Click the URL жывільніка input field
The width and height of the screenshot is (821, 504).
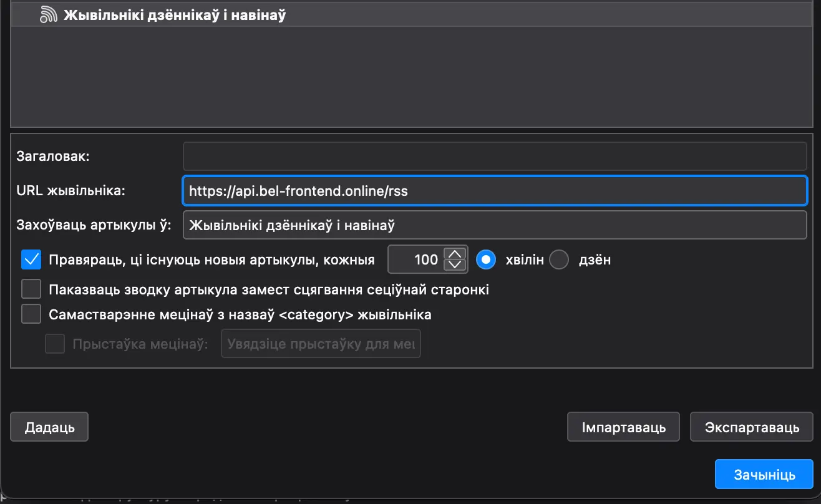(495, 191)
